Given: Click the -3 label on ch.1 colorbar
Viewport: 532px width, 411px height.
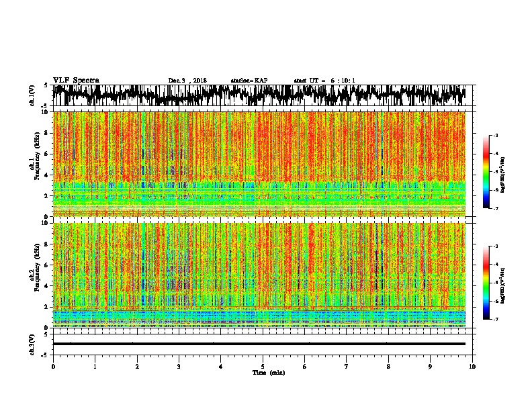Looking at the screenshot, I should pyautogui.click(x=496, y=135).
